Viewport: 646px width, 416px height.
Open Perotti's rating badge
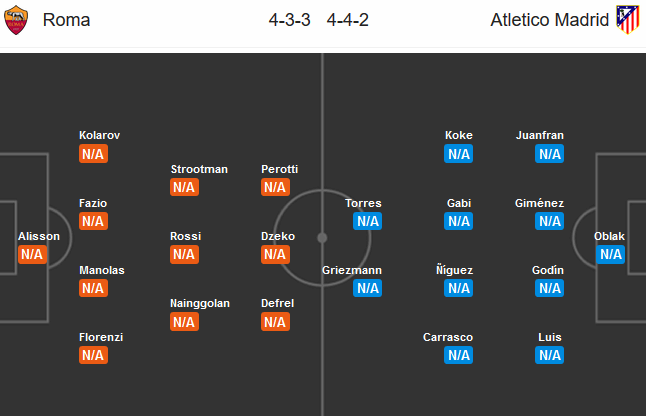[x=275, y=187]
